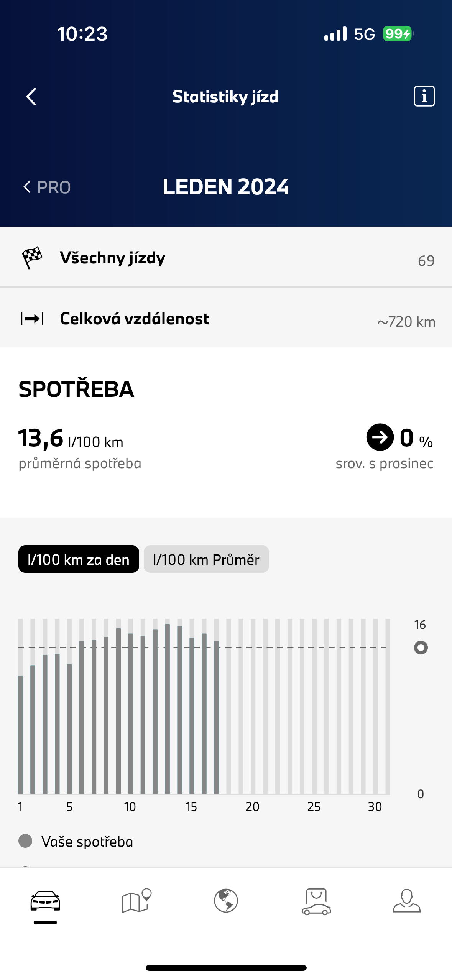The width and height of the screenshot is (452, 980).
Task: Open the car shop bag tab
Action: [x=316, y=901]
